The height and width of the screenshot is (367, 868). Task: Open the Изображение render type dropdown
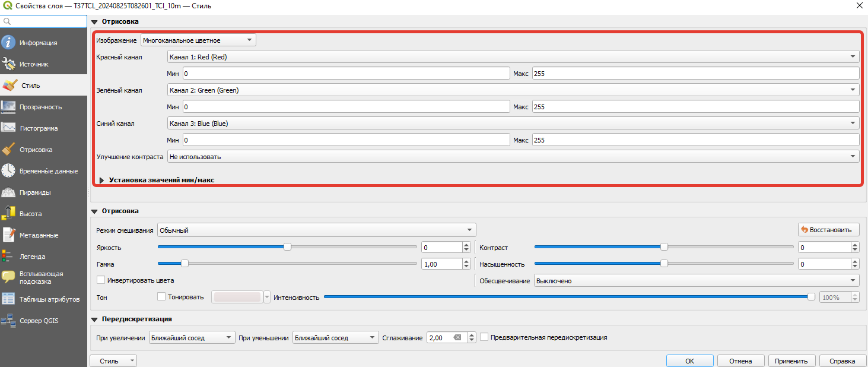pos(198,40)
